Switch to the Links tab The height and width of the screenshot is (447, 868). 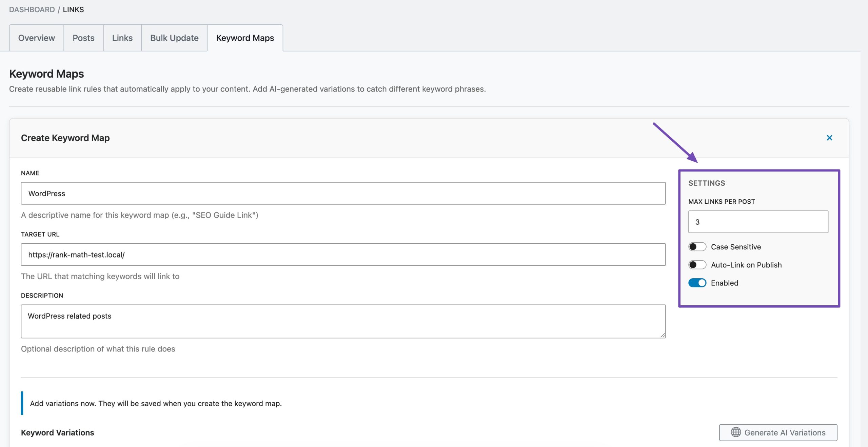click(x=122, y=38)
